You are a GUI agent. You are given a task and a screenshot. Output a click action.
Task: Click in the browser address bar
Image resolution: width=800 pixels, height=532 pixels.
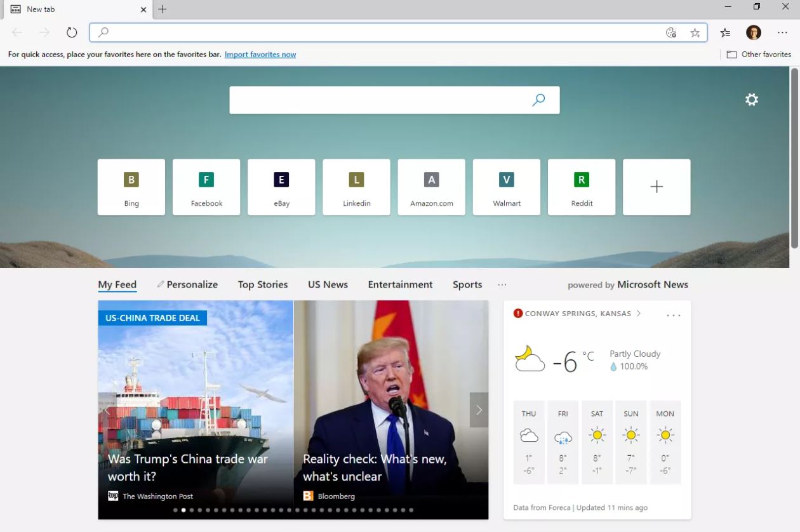(x=381, y=32)
